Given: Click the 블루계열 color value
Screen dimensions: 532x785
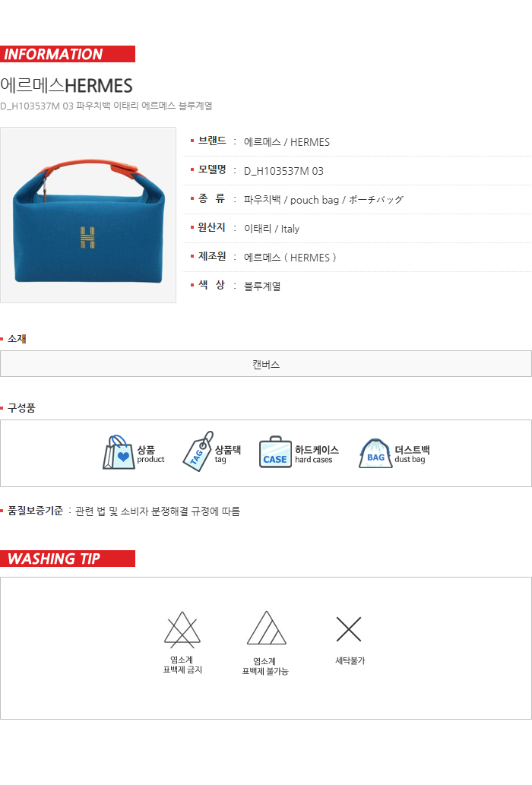Looking at the screenshot, I should [x=262, y=286].
